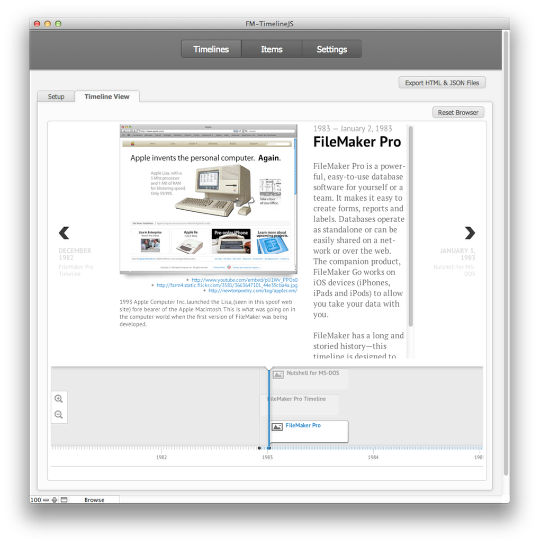
Task: Click the Reset Browser button
Action: [x=458, y=112]
